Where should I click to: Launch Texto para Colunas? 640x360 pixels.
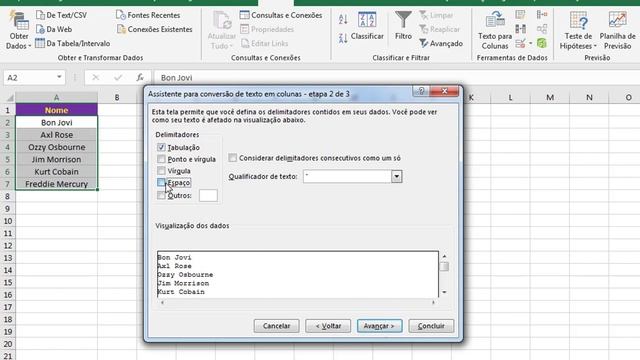click(x=495, y=31)
